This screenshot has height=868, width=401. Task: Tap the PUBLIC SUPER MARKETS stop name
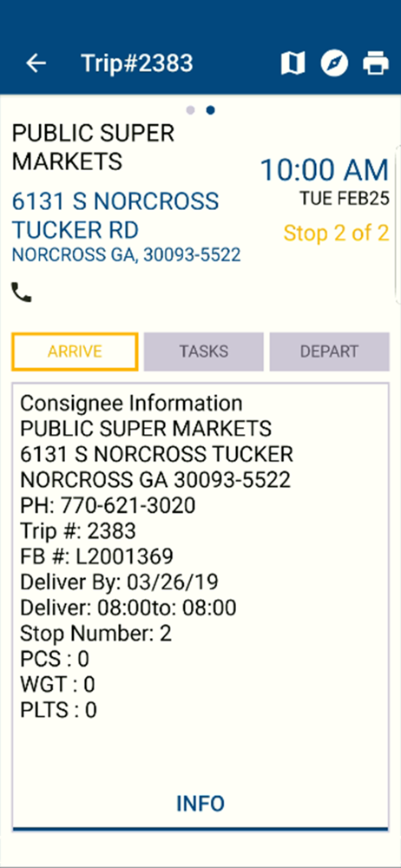point(93,148)
